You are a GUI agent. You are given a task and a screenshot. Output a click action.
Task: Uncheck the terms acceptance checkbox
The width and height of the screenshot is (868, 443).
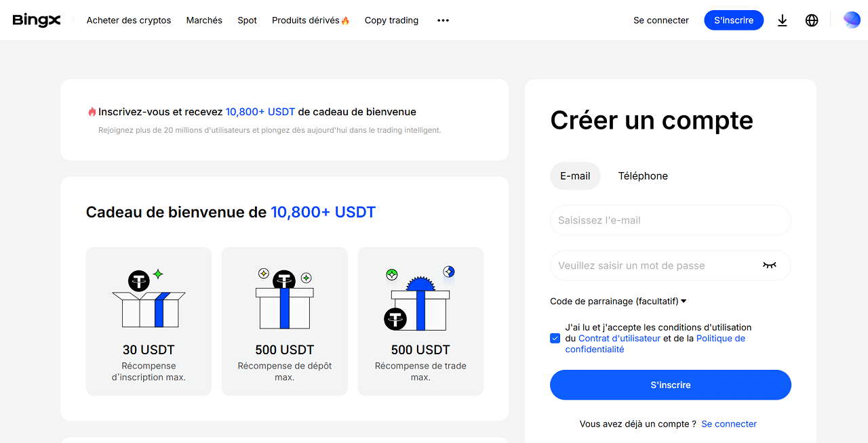[555, 338]
